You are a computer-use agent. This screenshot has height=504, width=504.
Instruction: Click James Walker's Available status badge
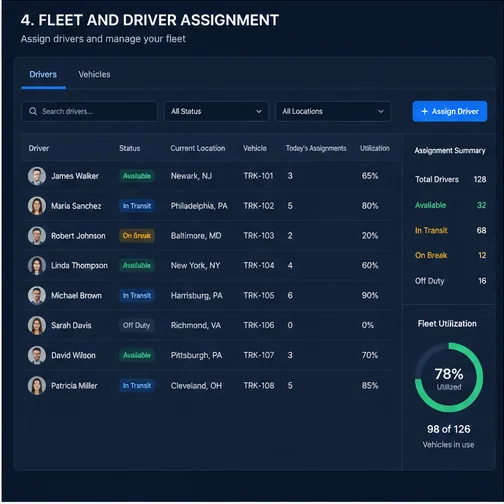click(x=137, y=176)
